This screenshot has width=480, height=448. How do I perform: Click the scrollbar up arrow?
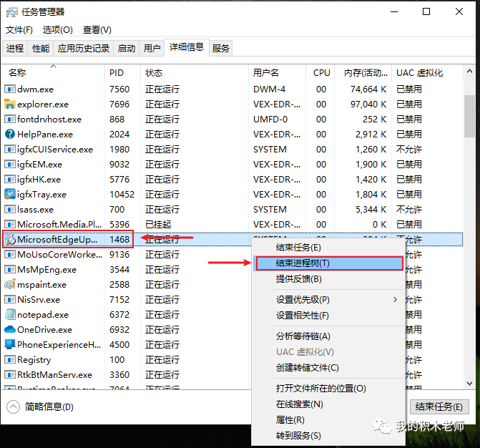469,72
